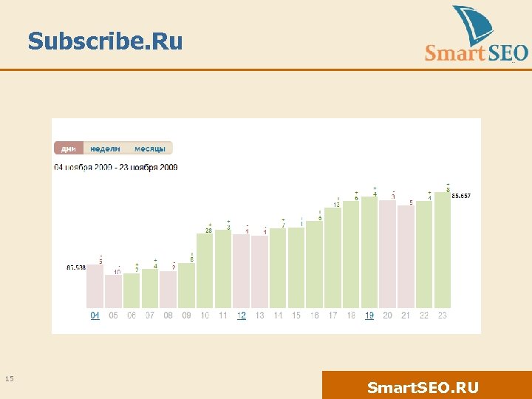
Task: Select the 'дни' tab
Action: tap(69, 149)
